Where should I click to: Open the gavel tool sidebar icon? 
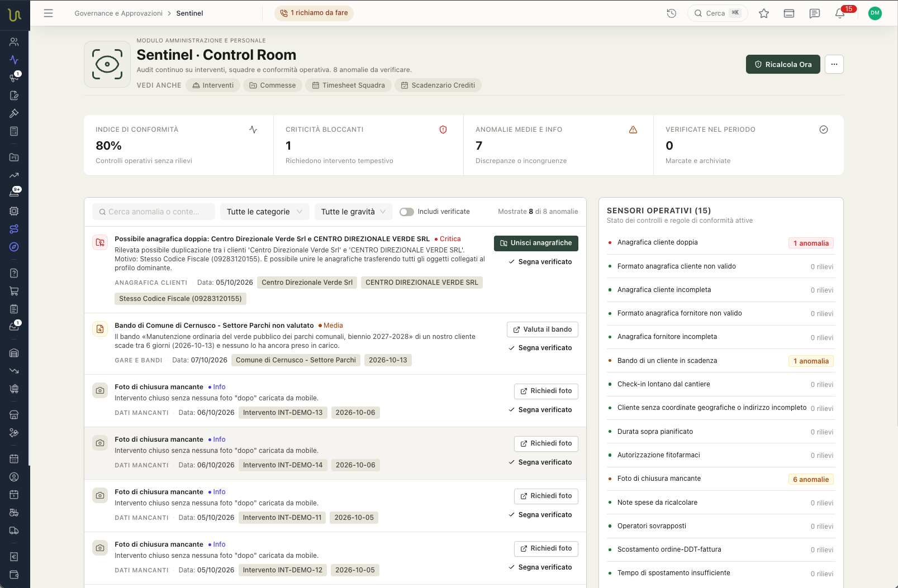(15, 113)
